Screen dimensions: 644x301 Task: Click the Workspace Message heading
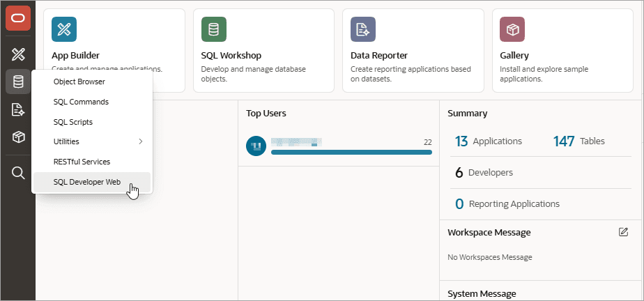pos(489,233)
